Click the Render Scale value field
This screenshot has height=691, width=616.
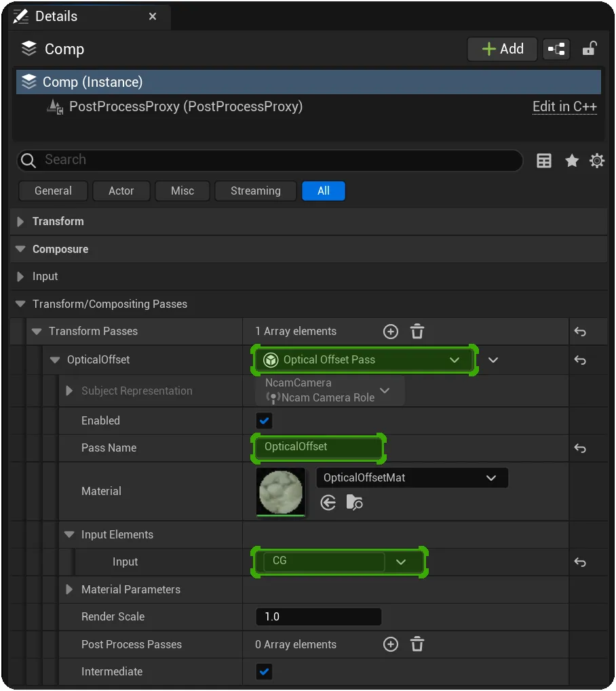(x=318, y=617)
